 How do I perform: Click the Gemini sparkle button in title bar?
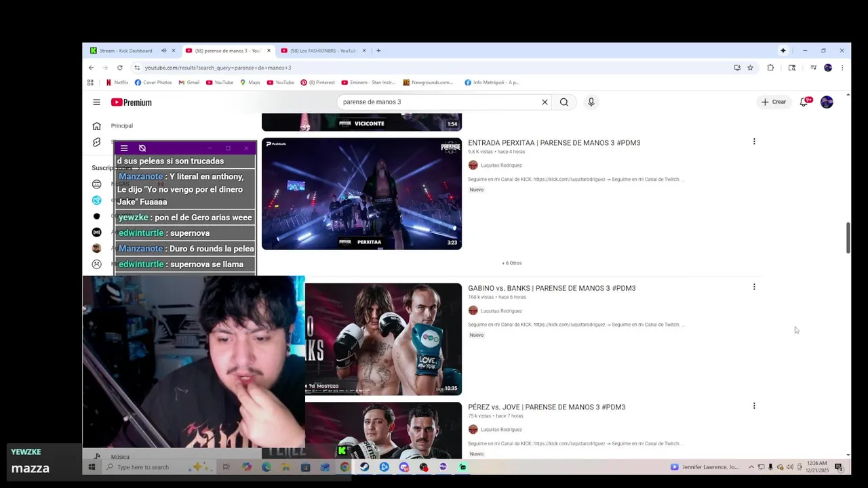click(x=783, y=51)
